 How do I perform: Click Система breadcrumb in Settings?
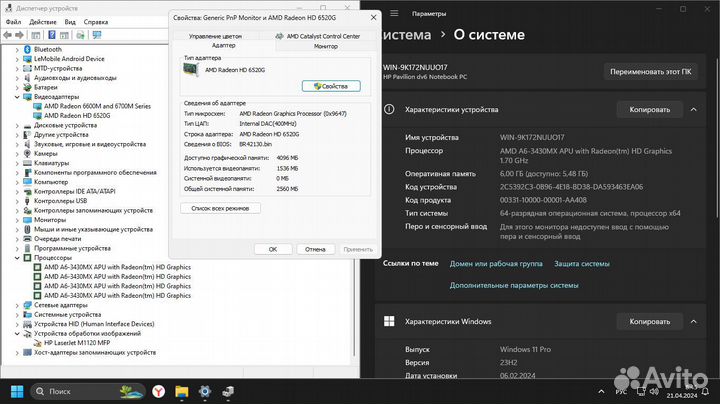point(407,35)
